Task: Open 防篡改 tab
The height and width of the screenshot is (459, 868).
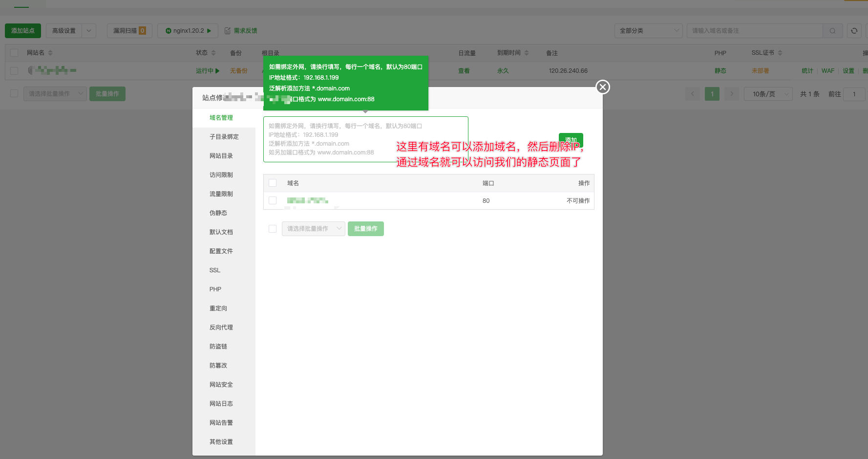Action: pos(224,366)
